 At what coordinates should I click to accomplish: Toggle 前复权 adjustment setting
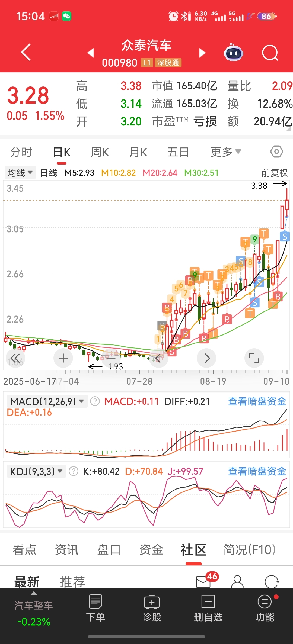pyautogui.click(x=274, y=173)
